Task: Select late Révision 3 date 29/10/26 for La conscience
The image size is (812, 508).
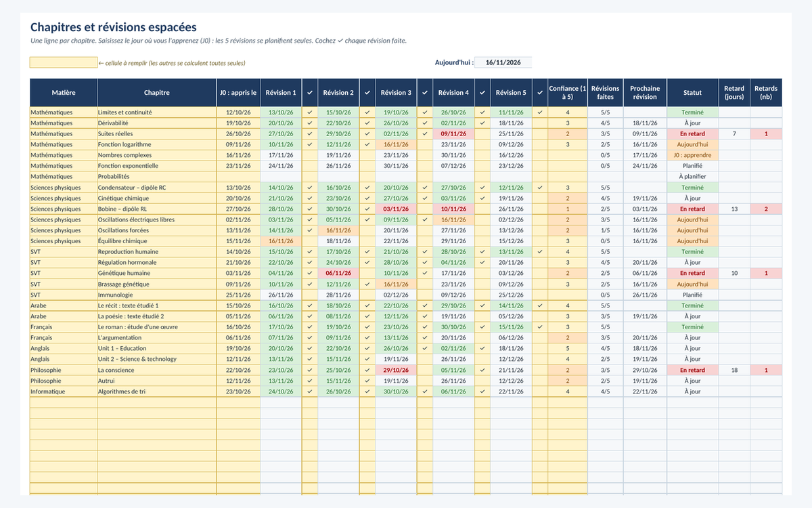Action: tap(396, 371)
